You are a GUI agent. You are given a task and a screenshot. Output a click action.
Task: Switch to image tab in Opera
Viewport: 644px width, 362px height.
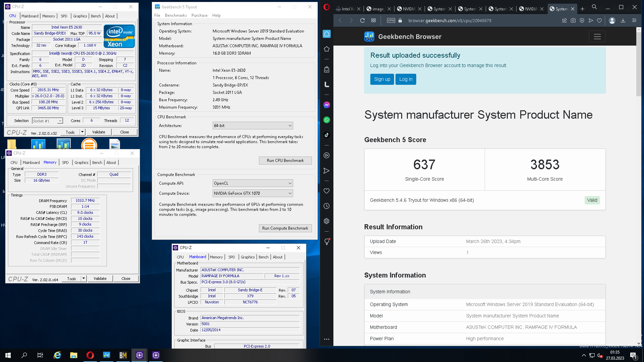pos(378,9)
